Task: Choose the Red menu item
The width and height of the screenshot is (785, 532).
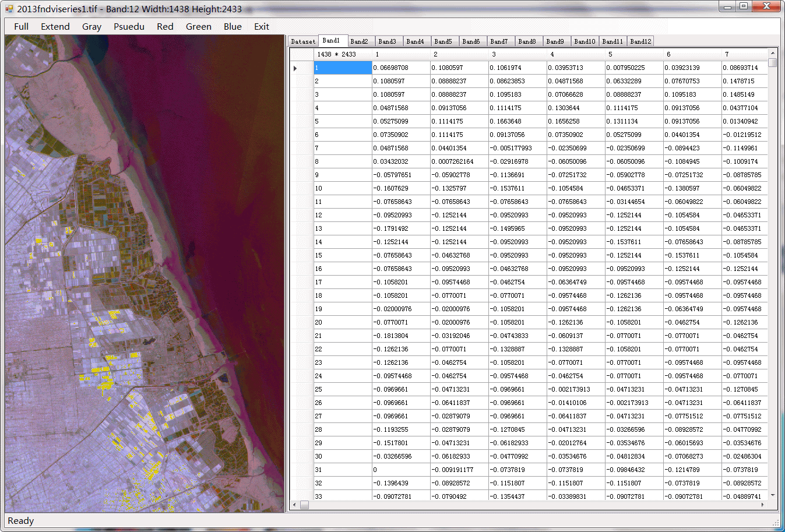Action: 165,27
